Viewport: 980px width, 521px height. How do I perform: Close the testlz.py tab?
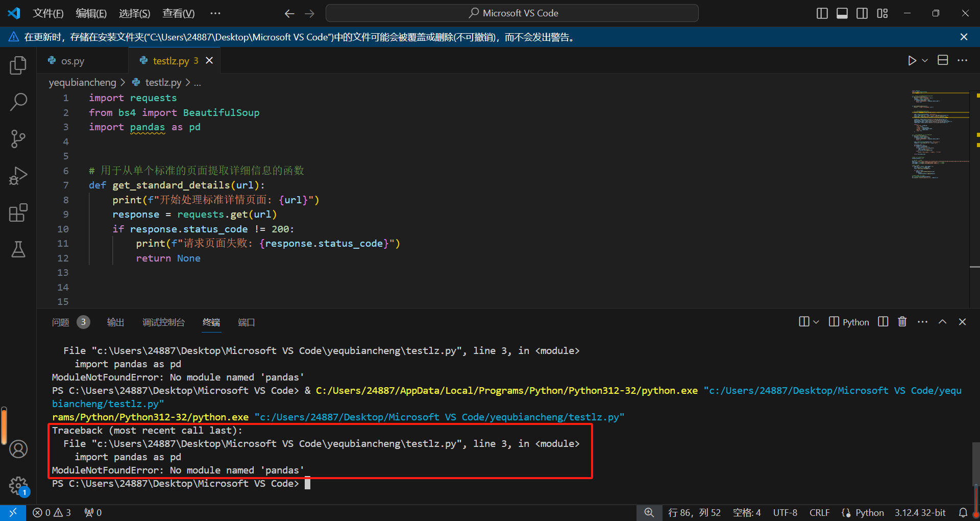209,61
